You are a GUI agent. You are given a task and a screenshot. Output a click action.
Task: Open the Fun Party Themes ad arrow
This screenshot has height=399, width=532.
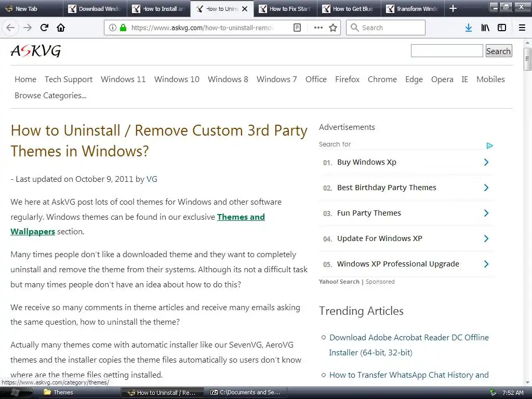pyautogui.click(x=486, y=213)
